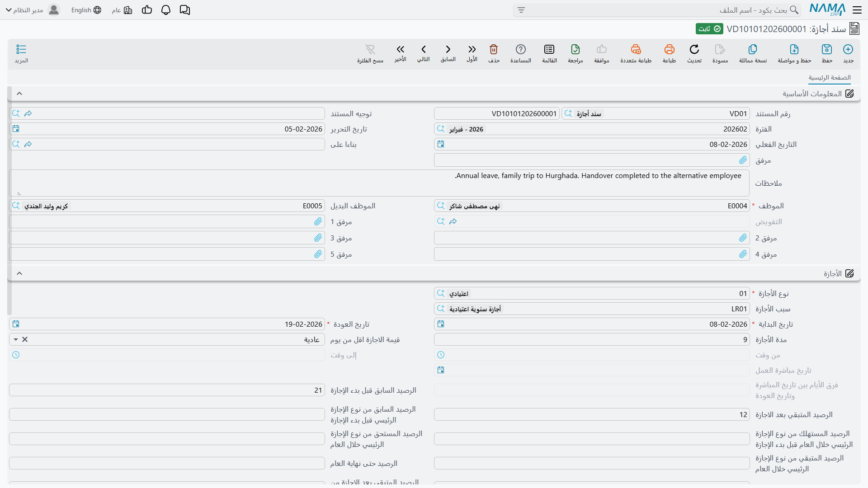
Task: Open lookup for سبب الأجازة field
Action: pos(441,309)
